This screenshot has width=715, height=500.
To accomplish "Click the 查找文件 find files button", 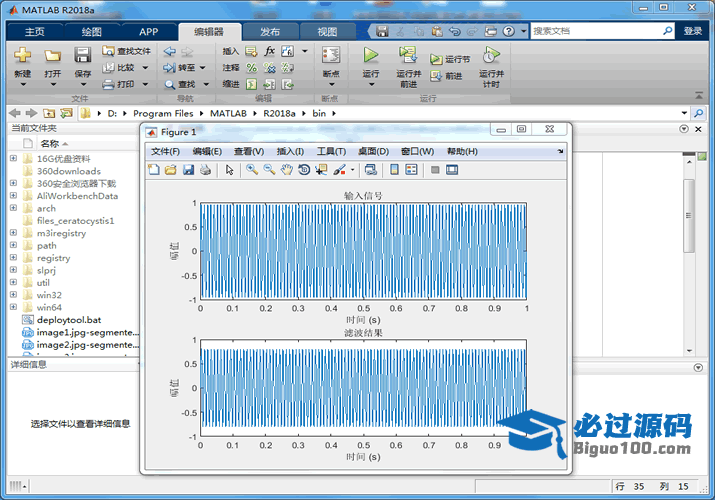I will point(126,51).
